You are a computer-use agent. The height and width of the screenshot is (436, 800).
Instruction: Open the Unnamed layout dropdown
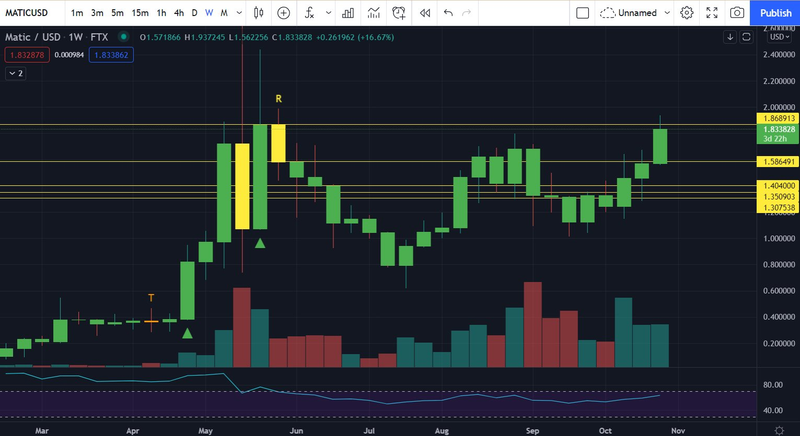[x=635, y=13]
